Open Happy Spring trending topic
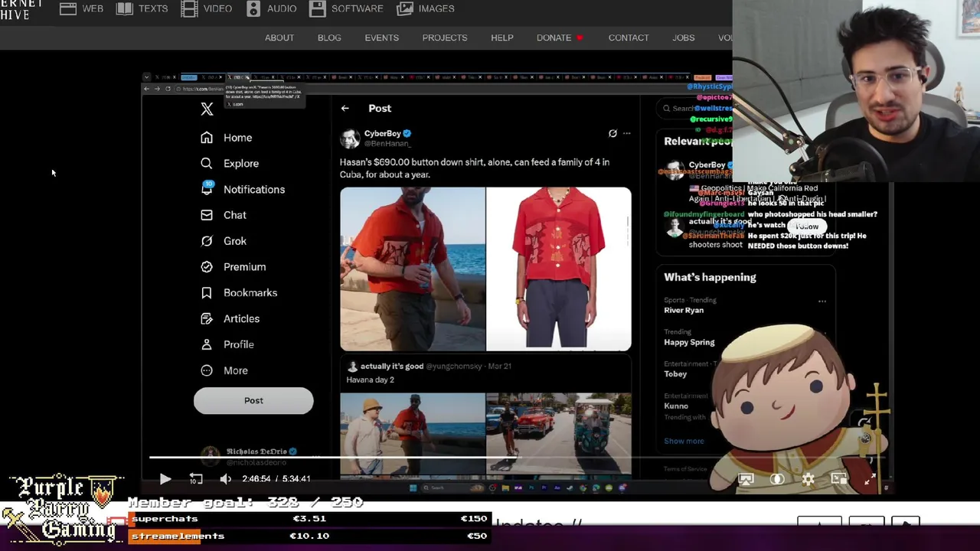 tap(689, 342)
